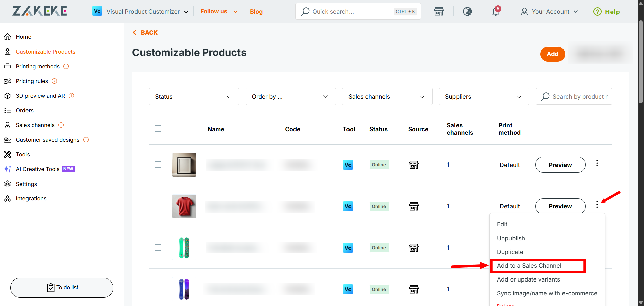Screen dimensions: 644x306
Task: Open the To do list button
Action: tap(62, 288)
